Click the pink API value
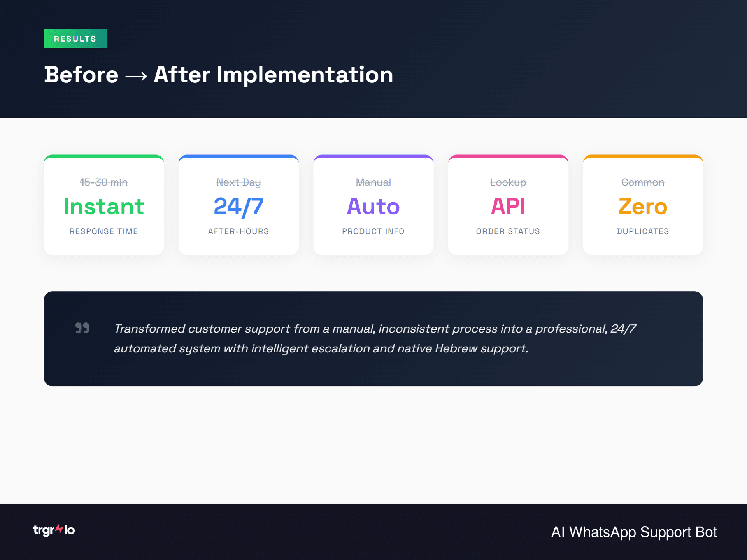 point(508,206)
